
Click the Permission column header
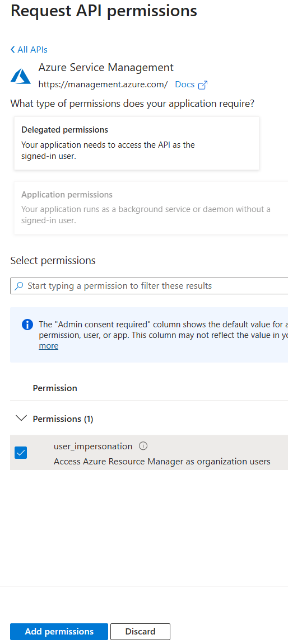pyautogui.click(x=55, y=388)
